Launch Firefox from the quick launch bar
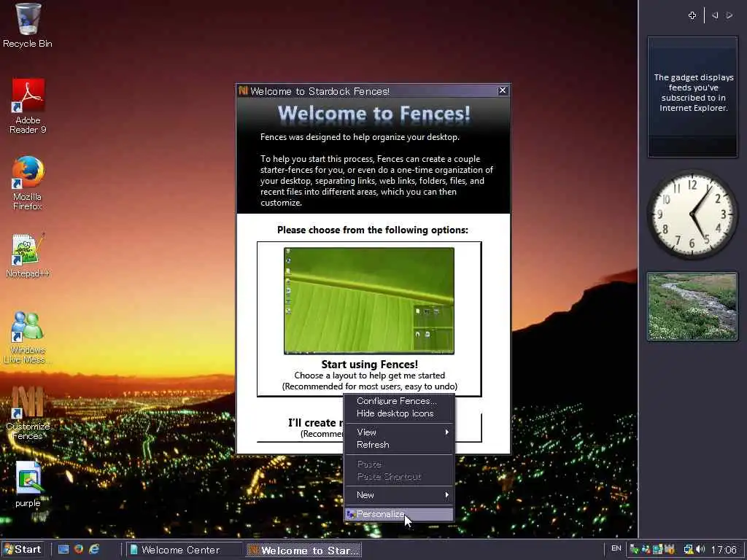This screenshot has height=560, width=747. tap(79, 549)
